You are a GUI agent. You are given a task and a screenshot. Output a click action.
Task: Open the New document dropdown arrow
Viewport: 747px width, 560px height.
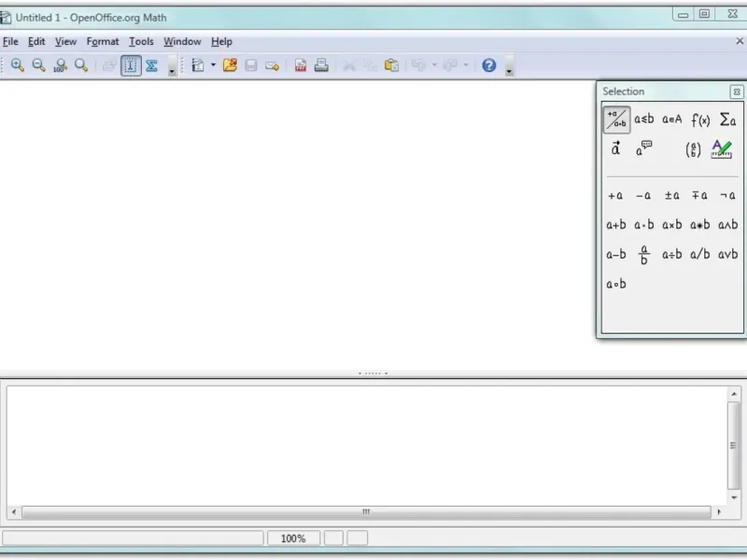click(213, 65)
